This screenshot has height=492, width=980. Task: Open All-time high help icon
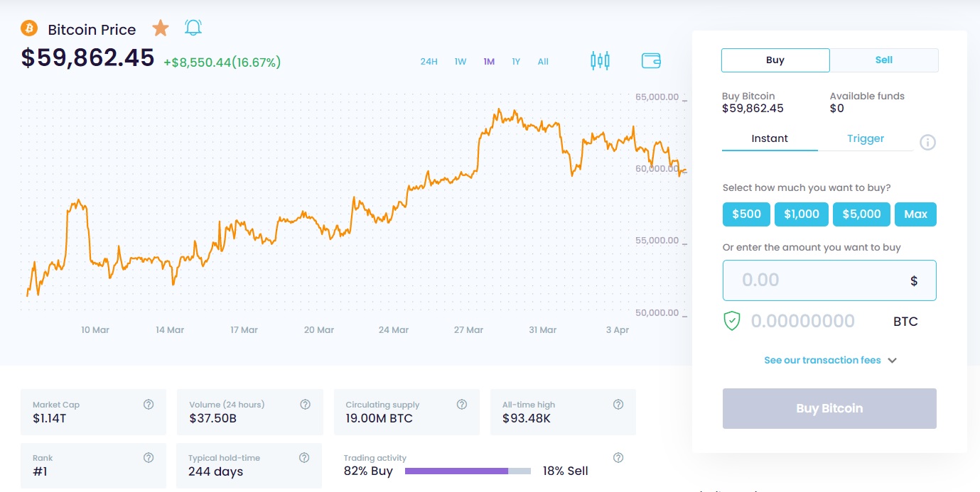618,404
